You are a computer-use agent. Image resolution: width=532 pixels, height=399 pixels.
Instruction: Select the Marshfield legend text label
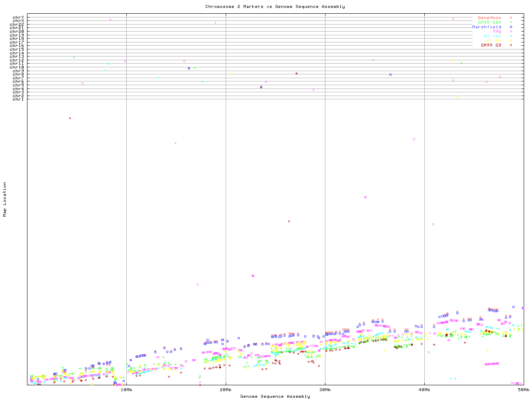[486, 27]
